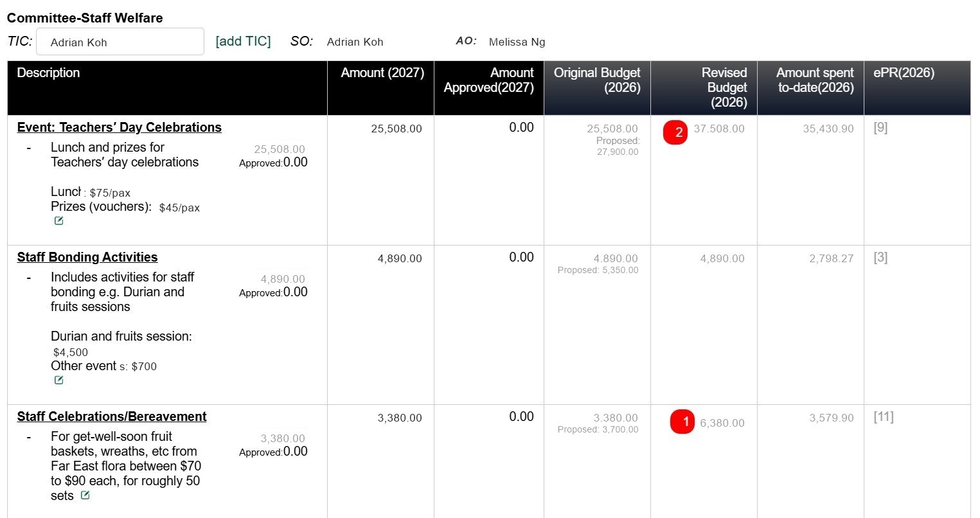The image size is (980, 518).
Task: Open 'Event: Teachers' Day Celebrations' heading link
Action: point(120,127)
